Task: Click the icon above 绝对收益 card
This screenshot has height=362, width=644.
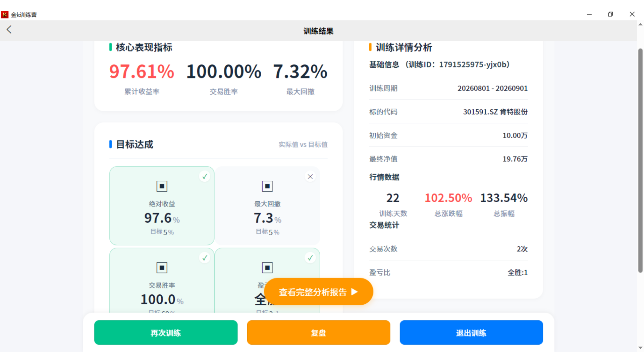Action: (x=162, y=186)
